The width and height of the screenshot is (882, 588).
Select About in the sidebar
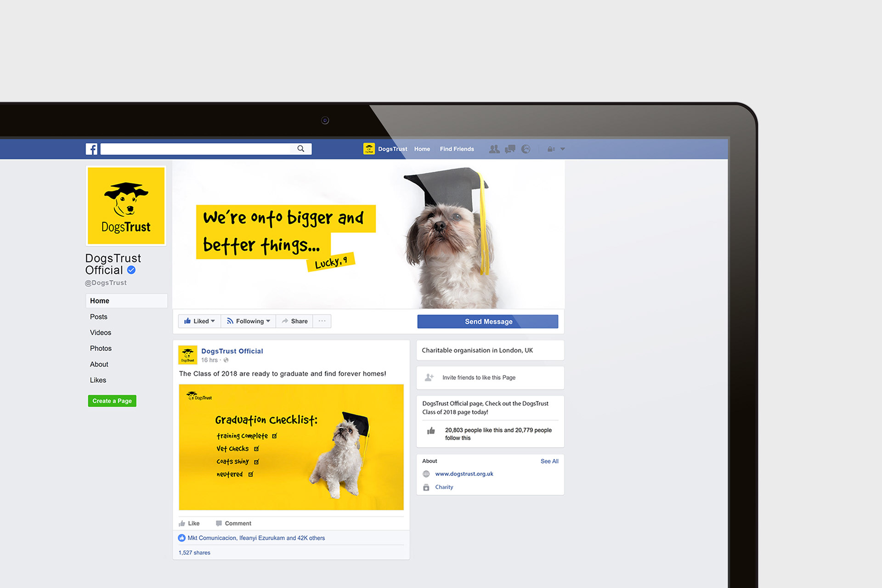pos(99,364)
